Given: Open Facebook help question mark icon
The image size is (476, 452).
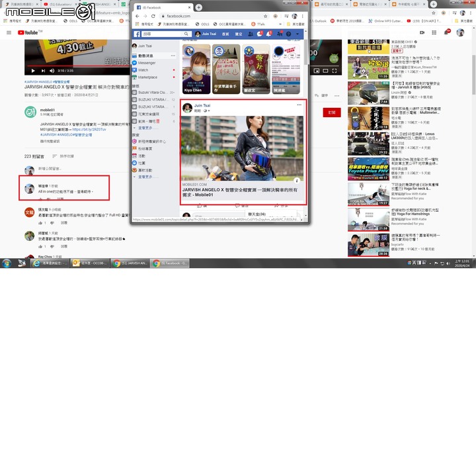Looking at the screenshot, I should (288, 34).
